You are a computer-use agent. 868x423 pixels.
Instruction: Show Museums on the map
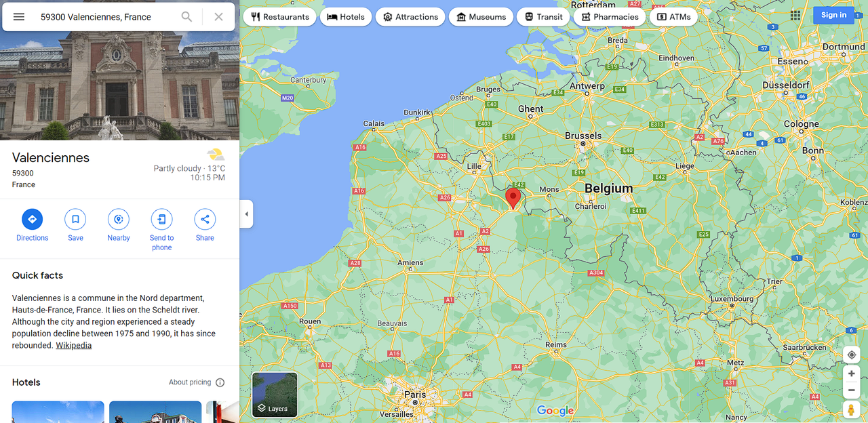point(481,17)
